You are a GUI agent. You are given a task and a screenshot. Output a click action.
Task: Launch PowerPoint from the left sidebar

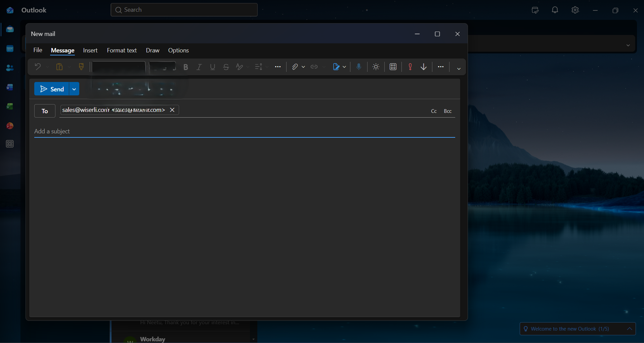click(10, 126)
